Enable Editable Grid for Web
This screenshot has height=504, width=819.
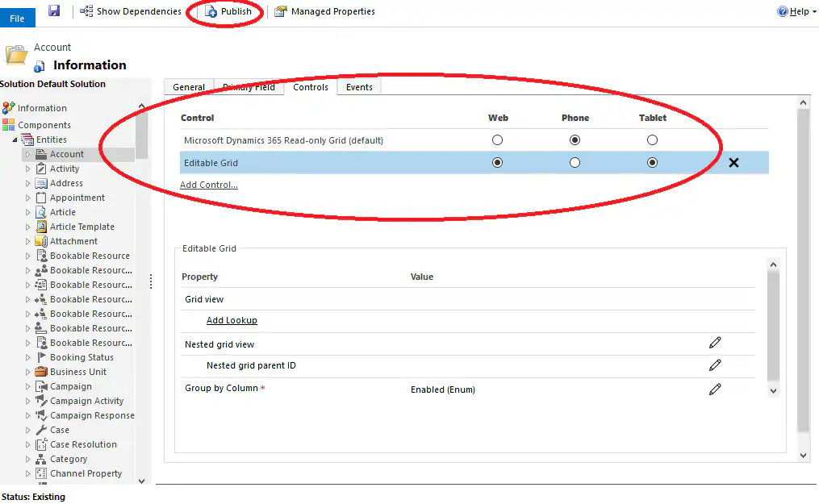[x=497, y=162]
